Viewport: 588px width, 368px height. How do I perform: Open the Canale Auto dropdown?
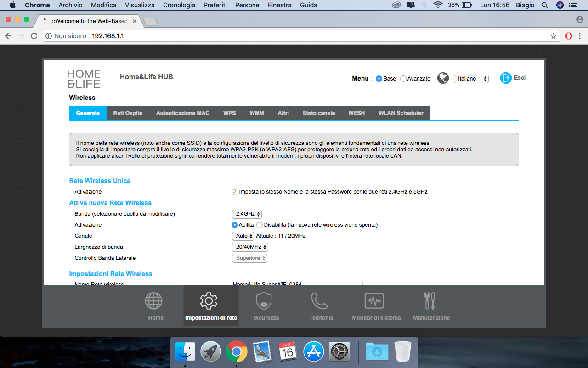pos(243,236)
